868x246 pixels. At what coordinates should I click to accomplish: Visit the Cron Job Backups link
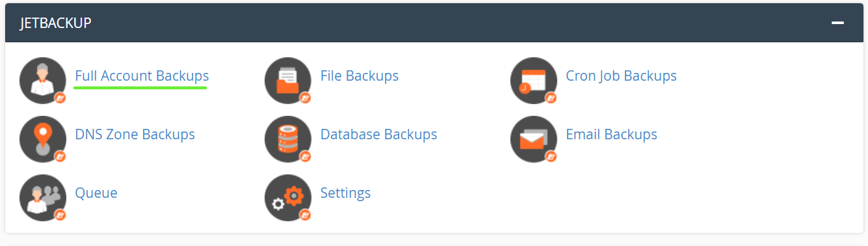pyautogui.click(x=621, y=75)
